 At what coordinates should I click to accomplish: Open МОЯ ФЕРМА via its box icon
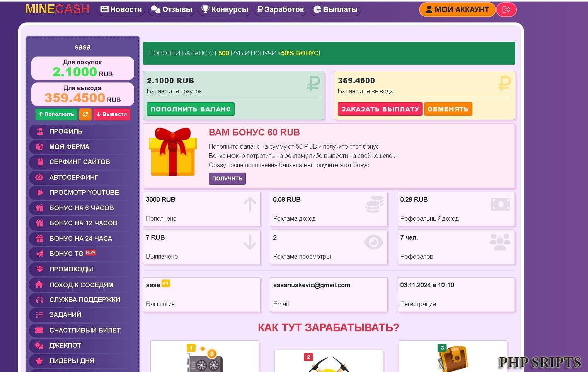(x=39, y=147)
